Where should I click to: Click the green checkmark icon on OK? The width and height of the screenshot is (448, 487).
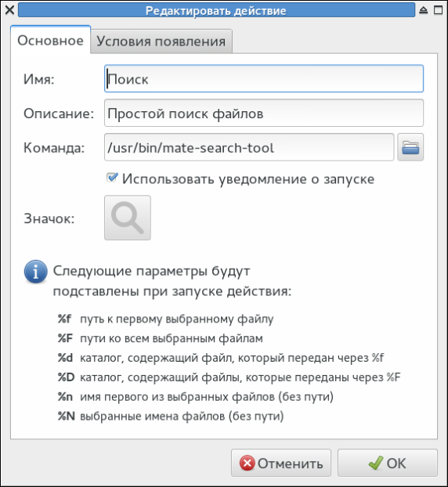click(376, 463)
